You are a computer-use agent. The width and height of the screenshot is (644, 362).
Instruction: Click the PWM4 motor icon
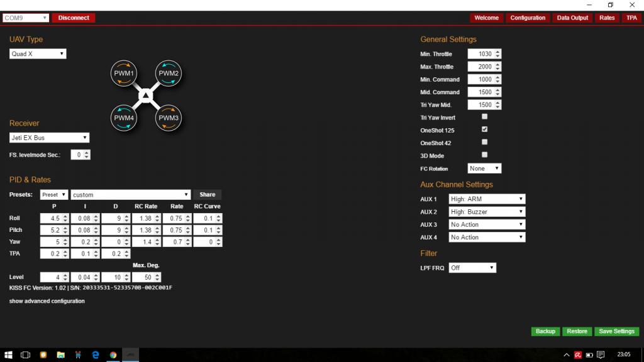(x=124, y=118)
